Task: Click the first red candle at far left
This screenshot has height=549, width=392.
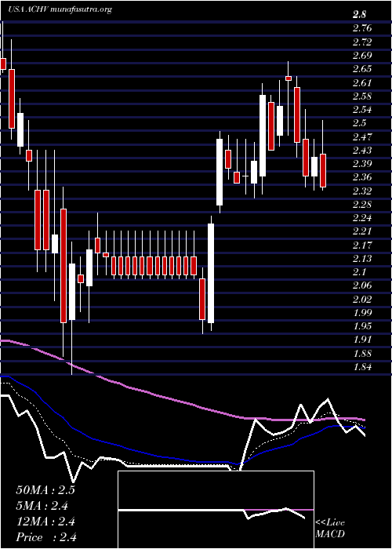Action: (x=3, y=64)
